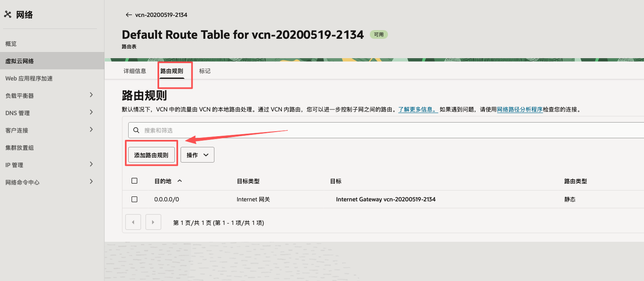Toggle the select-all checkbox in table header

134,181
